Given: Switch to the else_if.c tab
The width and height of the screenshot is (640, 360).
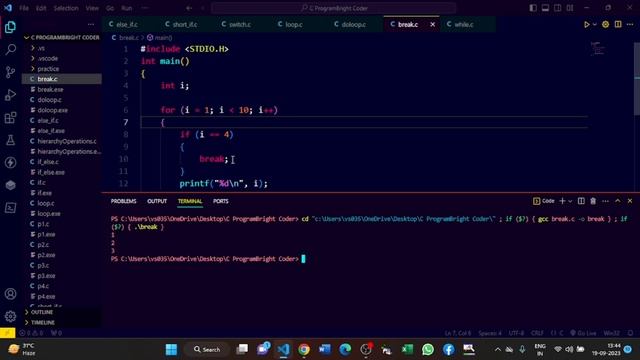Looking at the screenshot, I should 127,24.
